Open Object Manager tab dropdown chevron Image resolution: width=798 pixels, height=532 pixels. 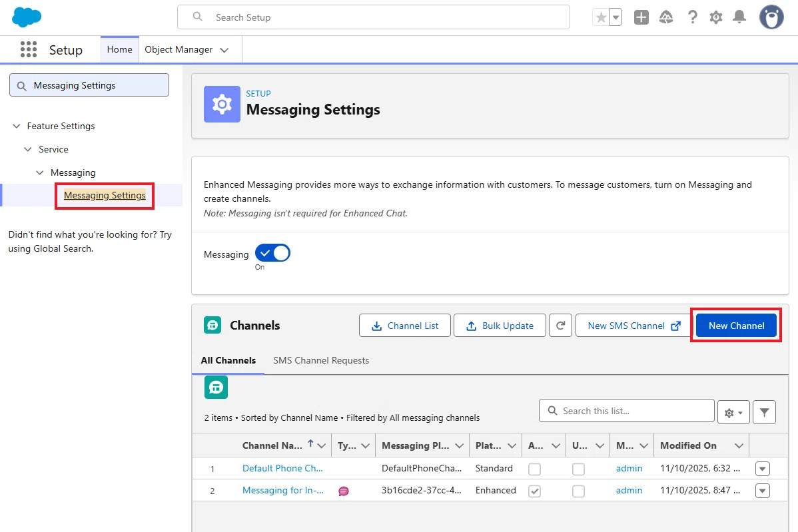(x=224, y=50)
